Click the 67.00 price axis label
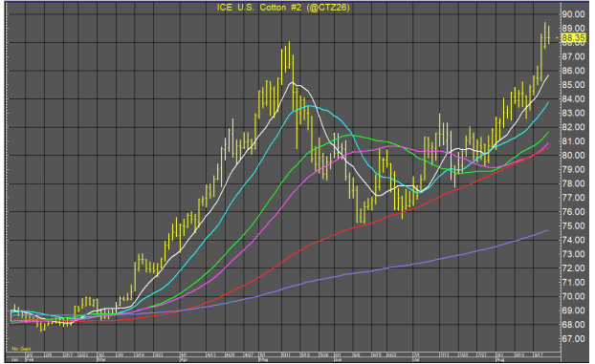Viewport: 595px width, 364px height. (573, 338)
